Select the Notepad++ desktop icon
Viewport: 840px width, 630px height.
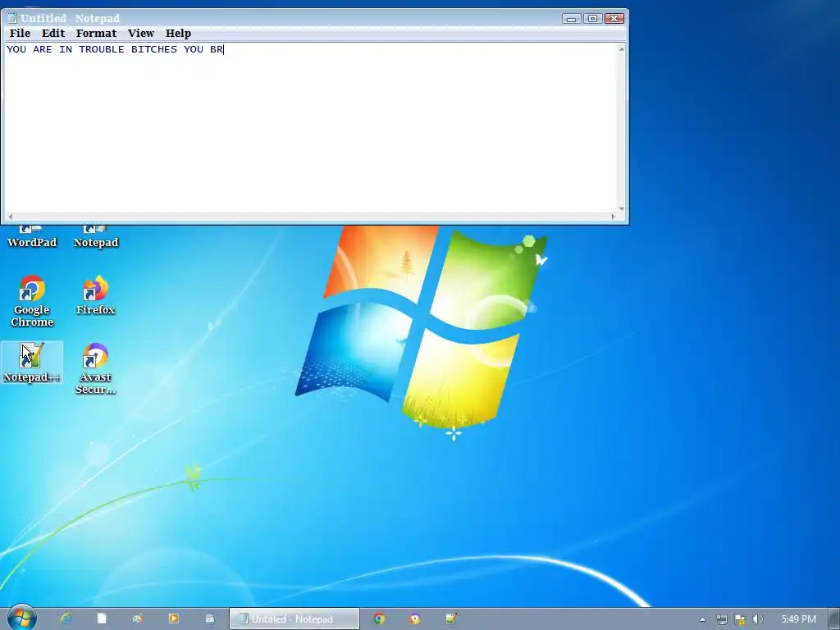[32, 363]
